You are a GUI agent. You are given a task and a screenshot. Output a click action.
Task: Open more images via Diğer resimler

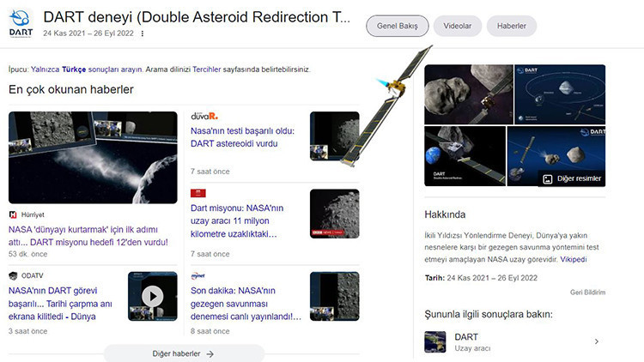[x=571, y=179]
